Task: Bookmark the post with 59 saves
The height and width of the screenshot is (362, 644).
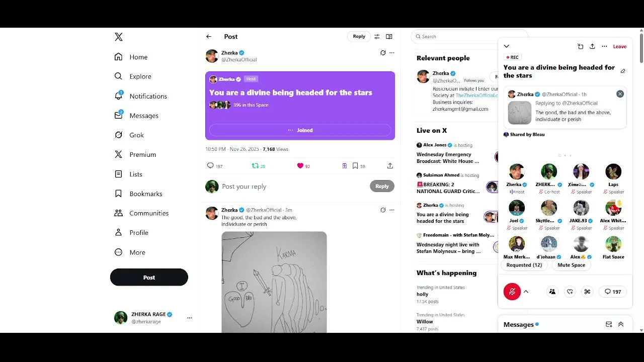Action: (x=355, y=166)
